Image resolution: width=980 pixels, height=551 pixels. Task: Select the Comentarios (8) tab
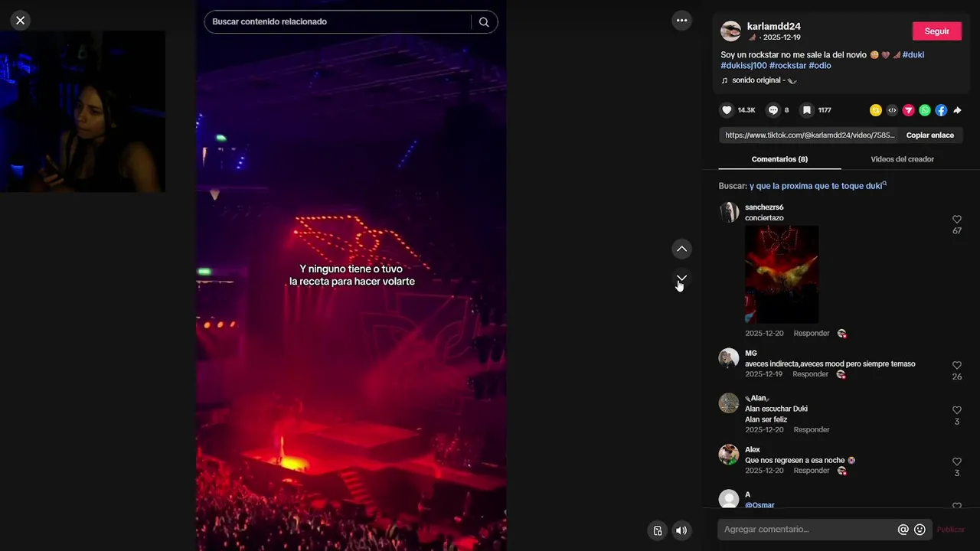click(779, 159)
